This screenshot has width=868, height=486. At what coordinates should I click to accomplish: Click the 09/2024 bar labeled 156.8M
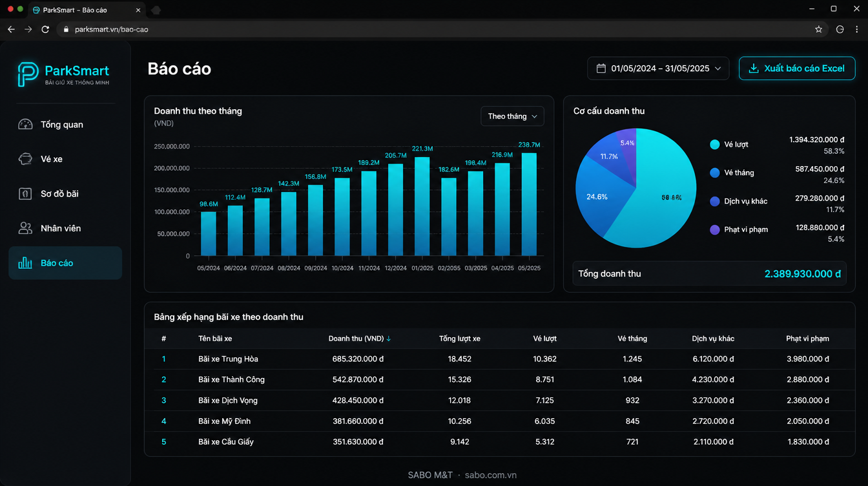tap(315, 220)
